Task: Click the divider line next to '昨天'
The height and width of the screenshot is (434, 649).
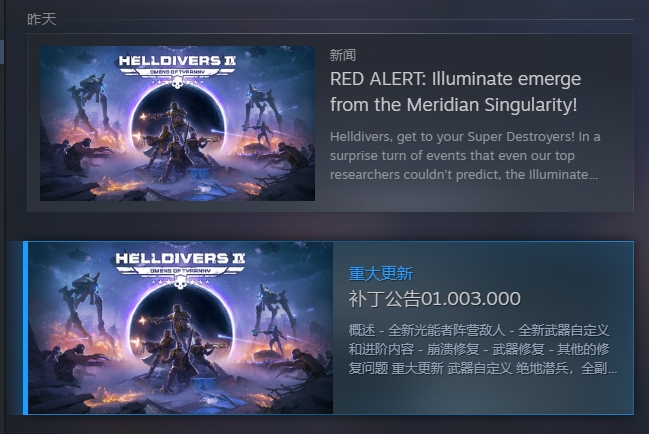Action: (349, 19)
